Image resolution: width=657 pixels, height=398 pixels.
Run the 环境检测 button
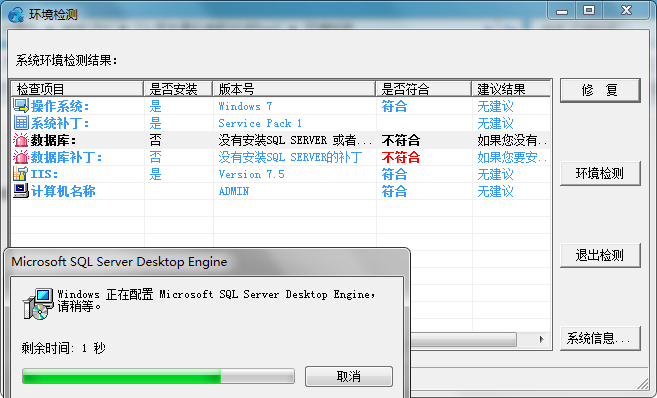[600, 173]
